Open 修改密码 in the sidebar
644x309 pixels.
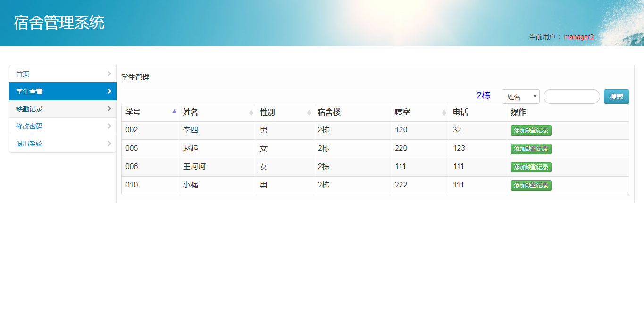click(x=63, y=126)
